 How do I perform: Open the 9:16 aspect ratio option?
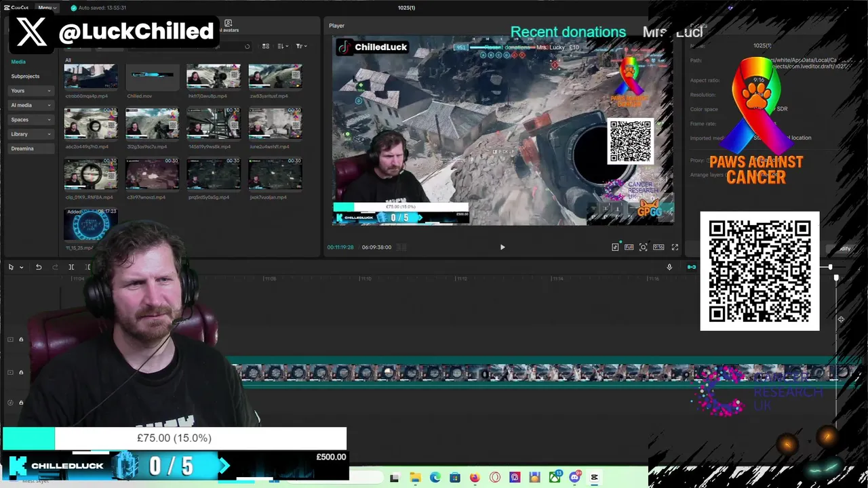(658, 247)
